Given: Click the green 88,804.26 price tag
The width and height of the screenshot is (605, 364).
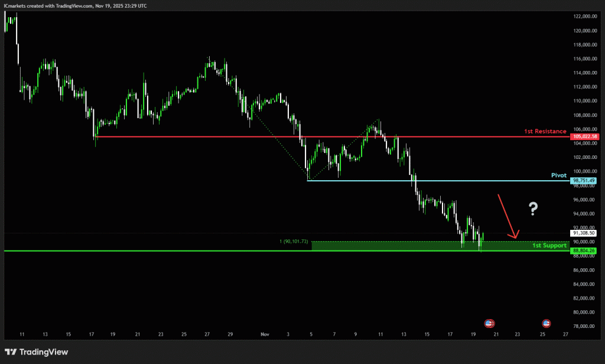Looking at the screenshot, I should (x=584, y=251).
